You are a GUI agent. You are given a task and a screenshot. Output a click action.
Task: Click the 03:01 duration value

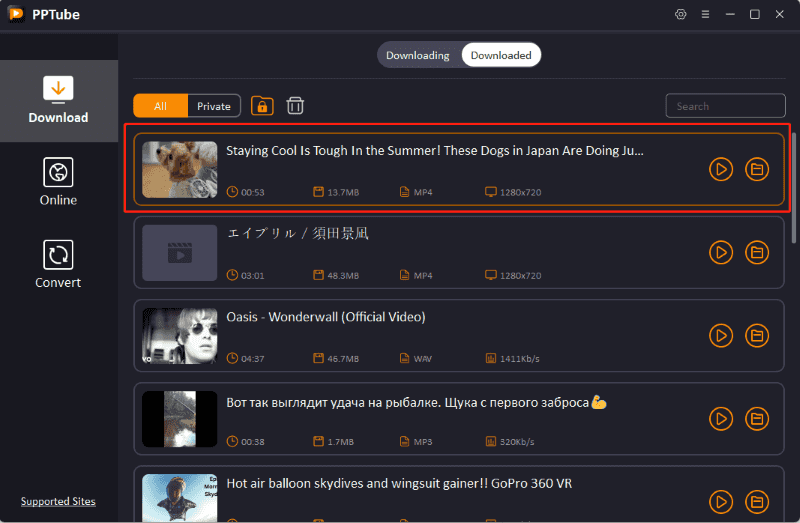[253, 276]
